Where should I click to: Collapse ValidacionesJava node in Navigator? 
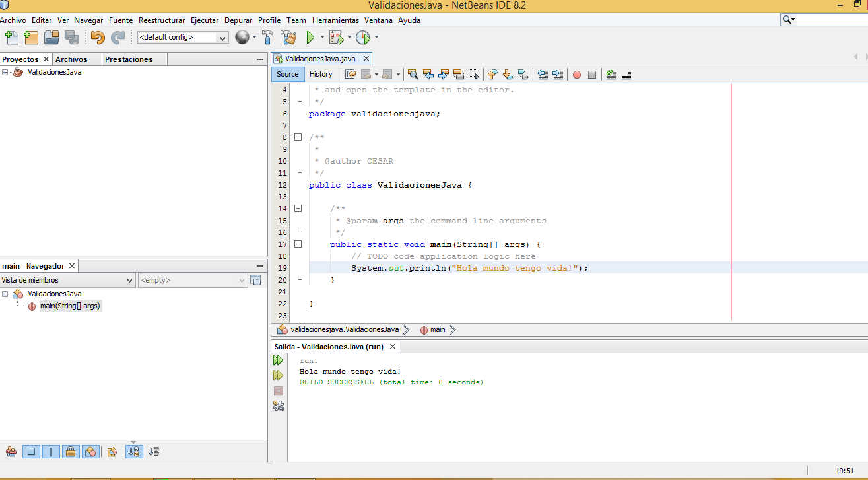5,294
